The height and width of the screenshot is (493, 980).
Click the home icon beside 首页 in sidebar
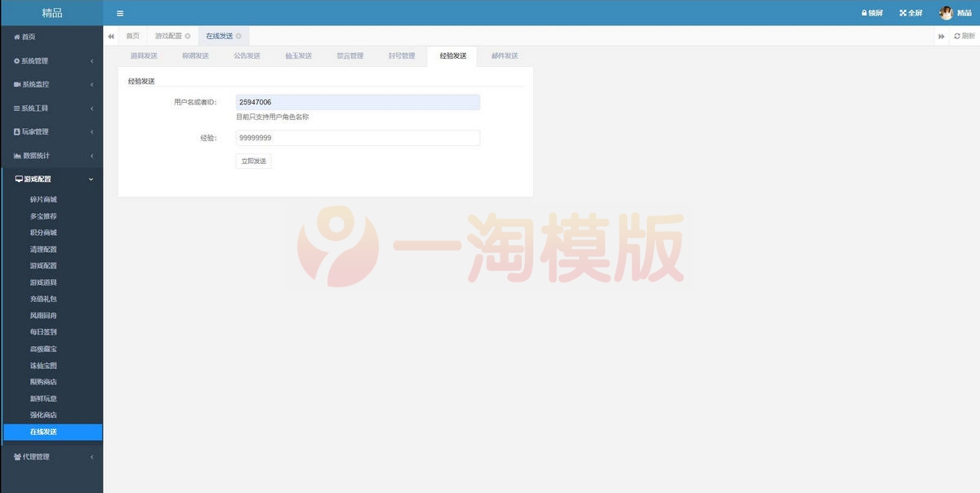click(17, 37)
